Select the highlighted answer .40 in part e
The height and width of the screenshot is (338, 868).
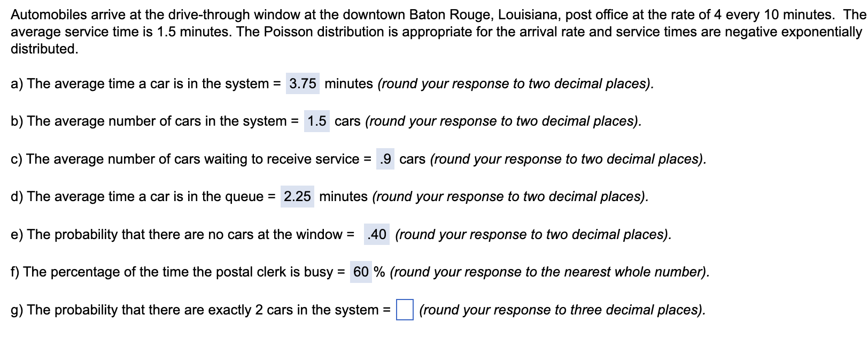[x=376, y=234]
